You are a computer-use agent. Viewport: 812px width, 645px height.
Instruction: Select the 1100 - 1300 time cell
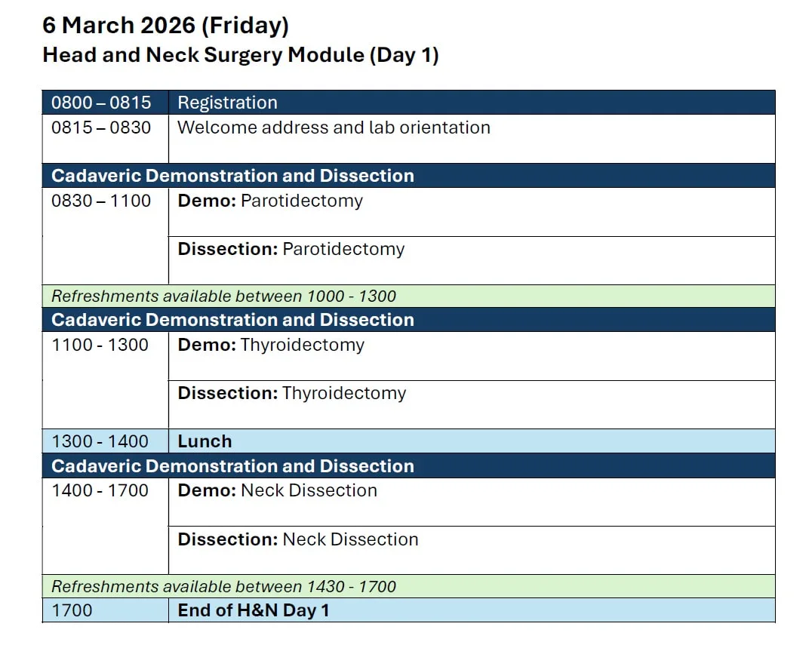tap(105, 380)
